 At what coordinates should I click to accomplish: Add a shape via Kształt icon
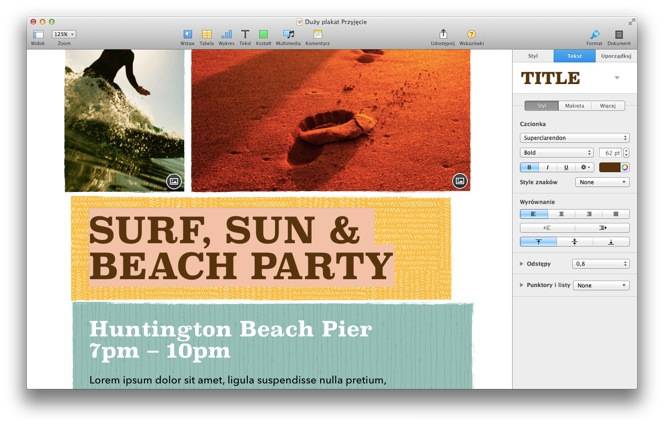[263, 34]
